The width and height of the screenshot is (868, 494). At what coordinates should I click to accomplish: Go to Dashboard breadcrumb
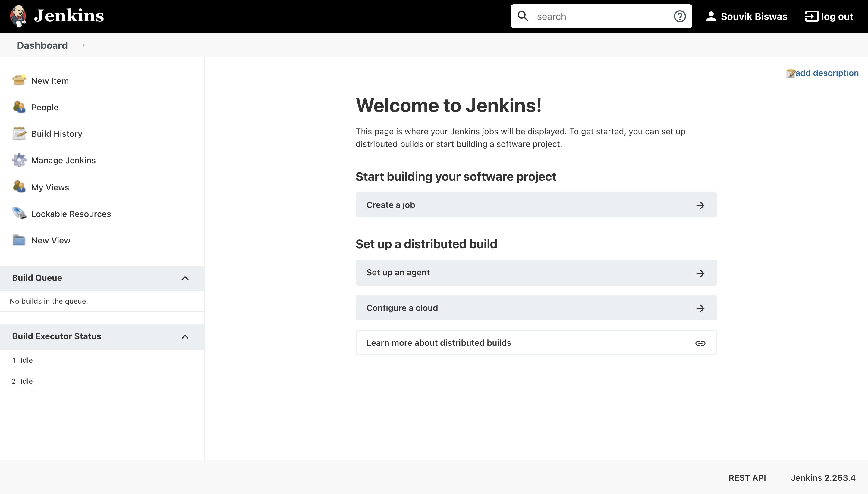(x=42, y=45)
